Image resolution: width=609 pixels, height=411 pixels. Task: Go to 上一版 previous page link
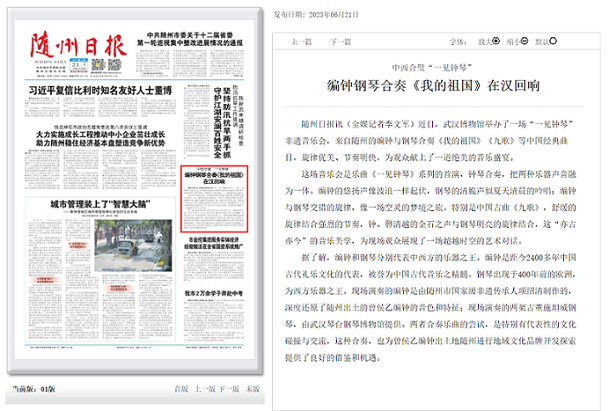[x=204, y=389]
